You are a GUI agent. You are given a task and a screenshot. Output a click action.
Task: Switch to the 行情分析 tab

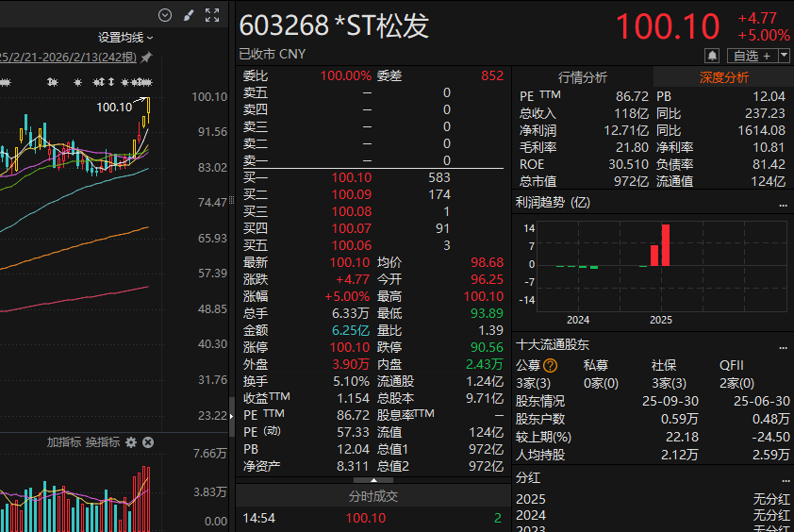coord(583,77)
